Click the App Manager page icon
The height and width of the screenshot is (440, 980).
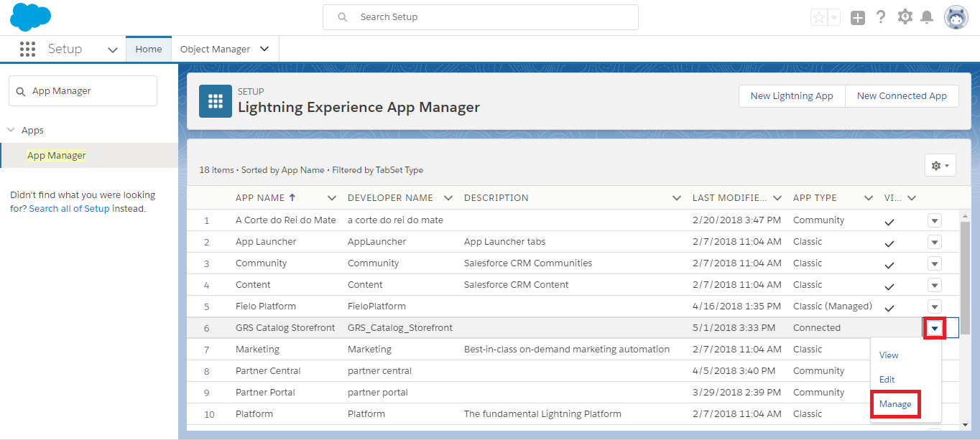tap(216, 101)
